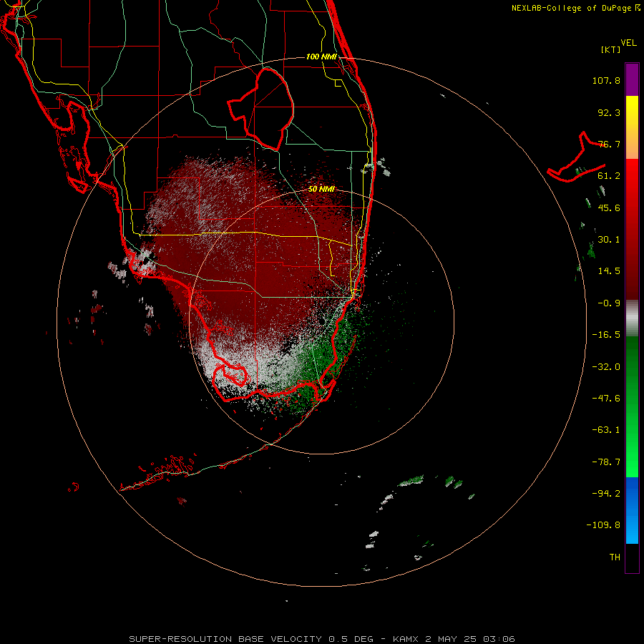Click the 50 NMI range ring label
Image resolution: width=644 pixels, height=644 pixels.
point(321,189)
